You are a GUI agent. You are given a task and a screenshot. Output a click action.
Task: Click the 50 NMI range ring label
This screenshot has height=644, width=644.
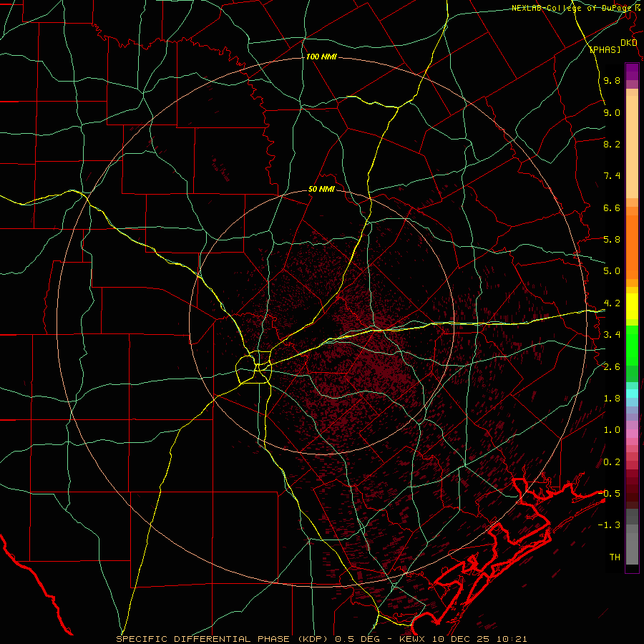pos(321,190)
